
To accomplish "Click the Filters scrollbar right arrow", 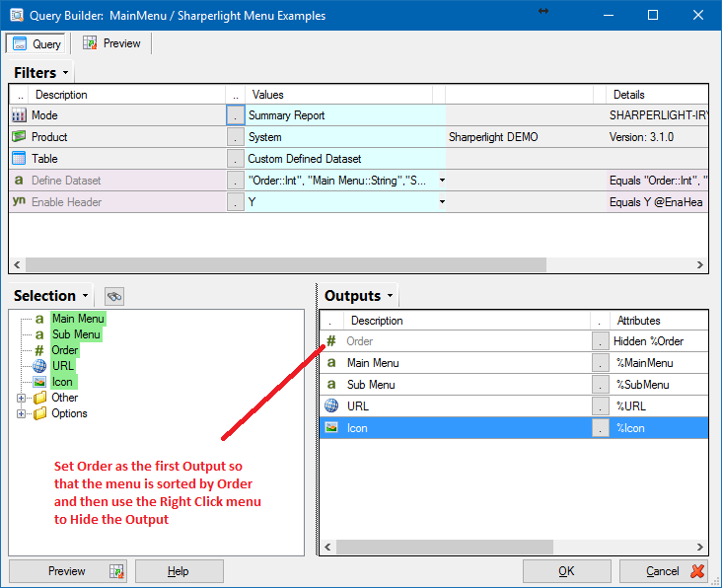I will click(x=700, y=264).
